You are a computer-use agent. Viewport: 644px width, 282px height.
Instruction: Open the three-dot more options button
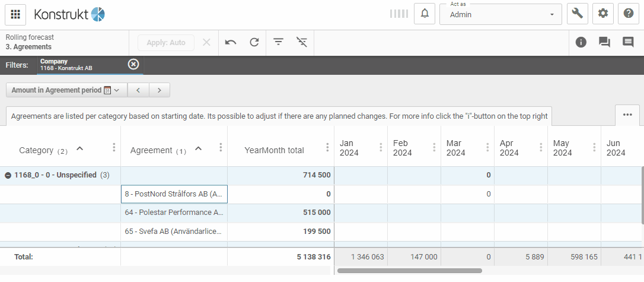[x=627, y=115]
